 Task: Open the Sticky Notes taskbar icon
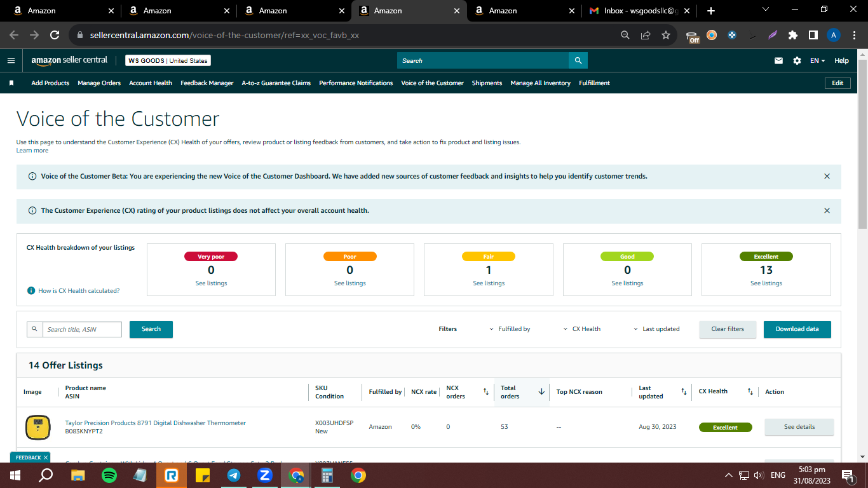(203, 475)
